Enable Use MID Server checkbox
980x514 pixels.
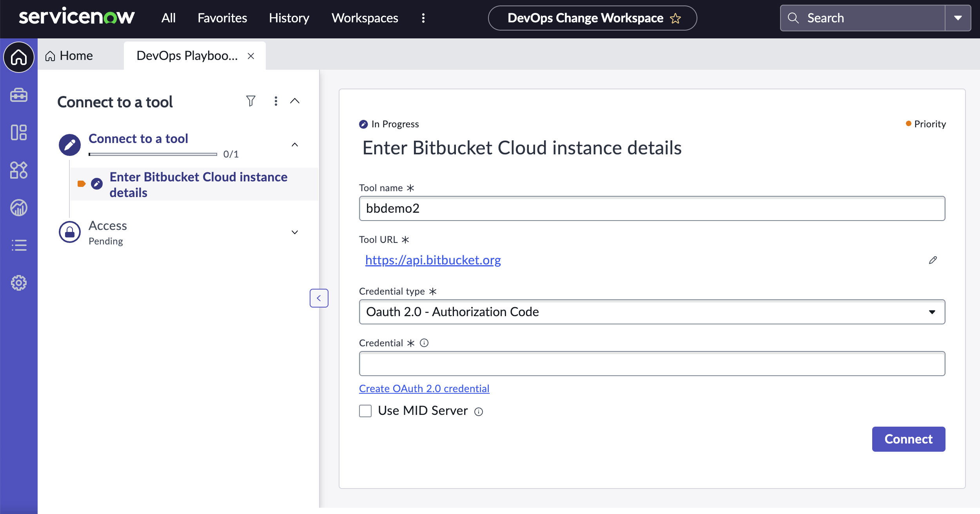tap(365, 411)
